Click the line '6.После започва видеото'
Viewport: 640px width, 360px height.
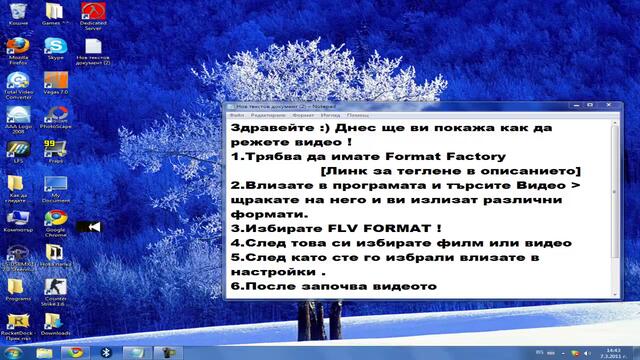(x=334, y=286)
